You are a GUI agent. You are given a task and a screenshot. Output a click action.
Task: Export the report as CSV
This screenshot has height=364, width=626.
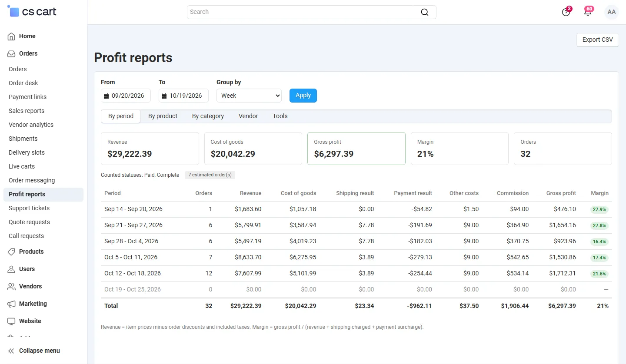[598, 40]
